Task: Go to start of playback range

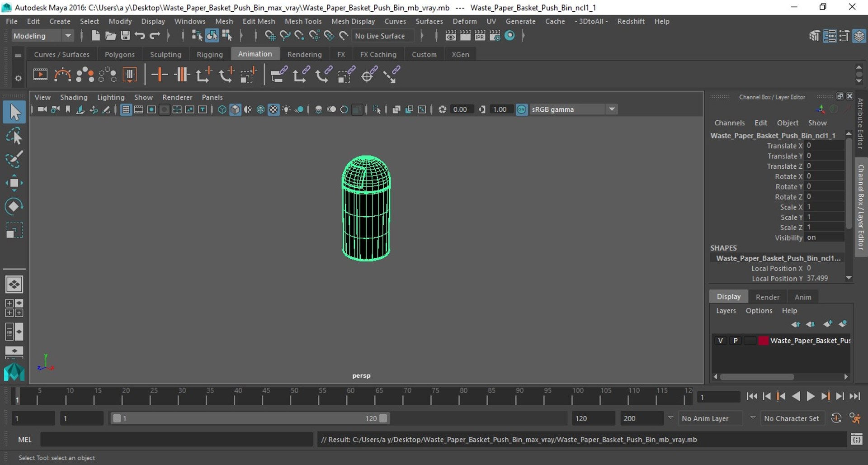Action: (752, 396)
